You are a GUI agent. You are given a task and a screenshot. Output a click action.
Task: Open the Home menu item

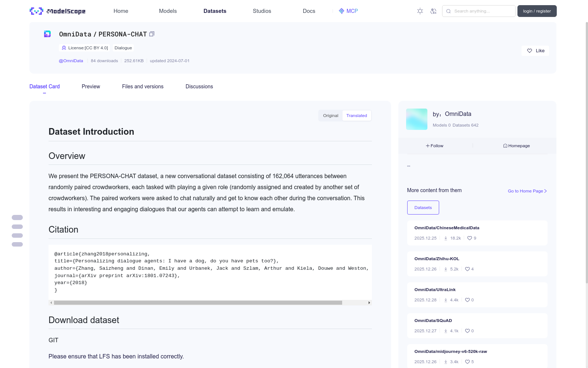[x=121, y=11]
